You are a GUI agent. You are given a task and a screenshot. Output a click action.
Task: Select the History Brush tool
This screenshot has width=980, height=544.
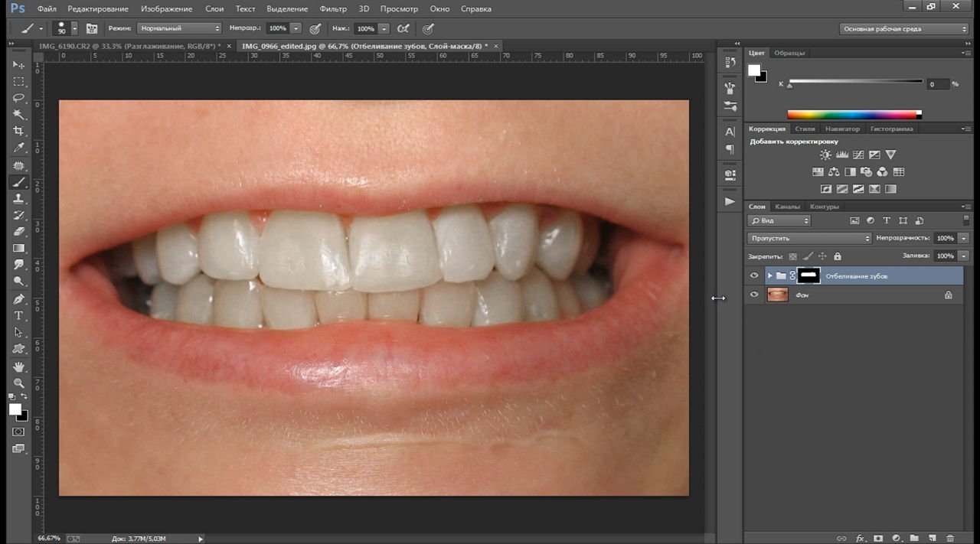pos(19,215)
